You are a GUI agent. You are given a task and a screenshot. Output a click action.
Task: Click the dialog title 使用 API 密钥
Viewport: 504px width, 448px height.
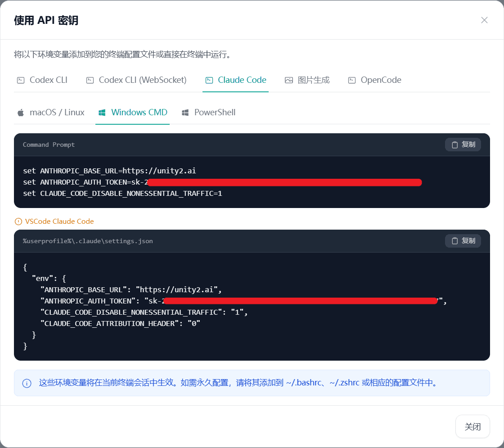coord(46,20)
